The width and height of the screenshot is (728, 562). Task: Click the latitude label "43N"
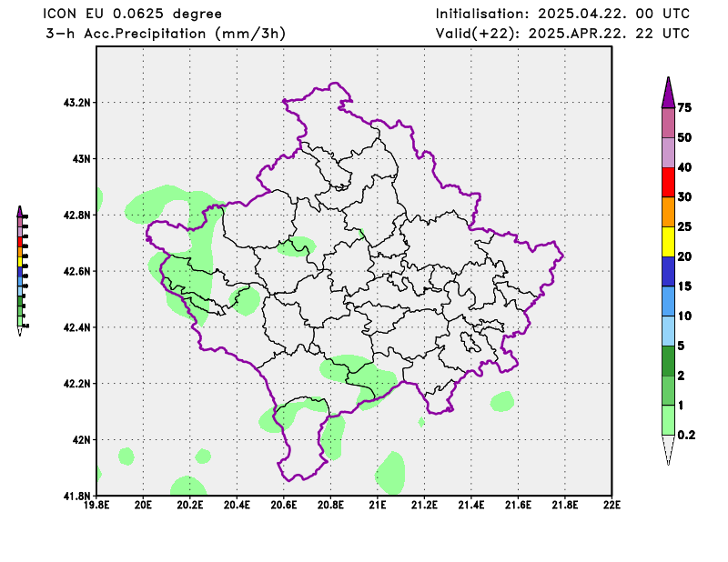[81, 159]
